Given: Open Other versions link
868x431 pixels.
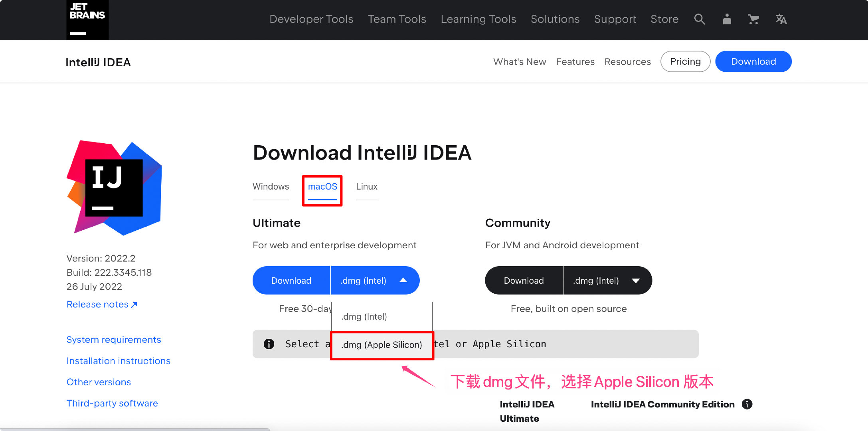Looking at the screenshot, I should tap(99, 382).
